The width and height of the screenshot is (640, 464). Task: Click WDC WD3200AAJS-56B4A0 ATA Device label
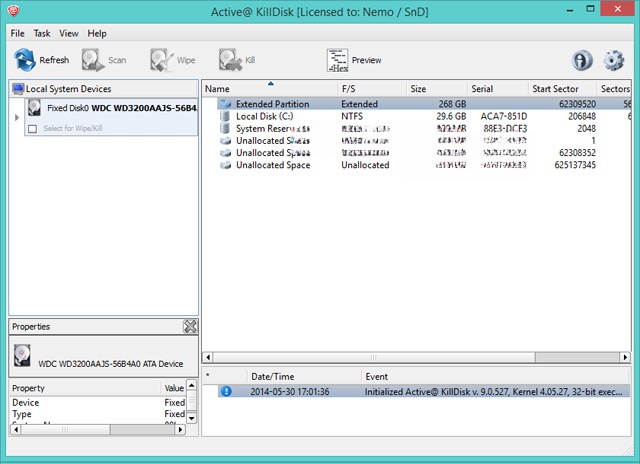click(x=111, y=364)
